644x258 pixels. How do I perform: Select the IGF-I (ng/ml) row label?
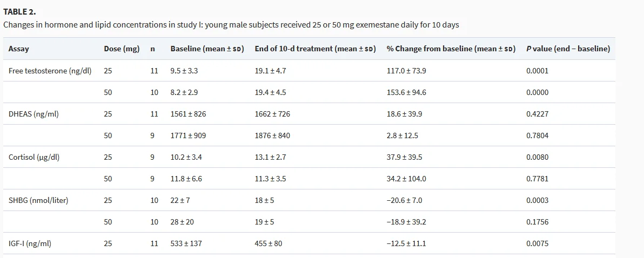30,243
